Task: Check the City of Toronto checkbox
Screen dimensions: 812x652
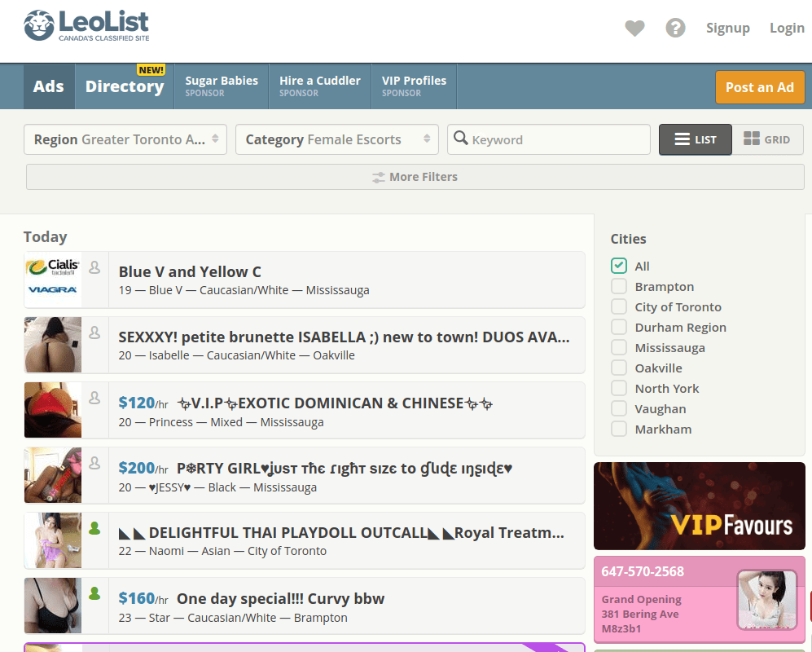Action: pyautogui.click(x=619, y=306)
